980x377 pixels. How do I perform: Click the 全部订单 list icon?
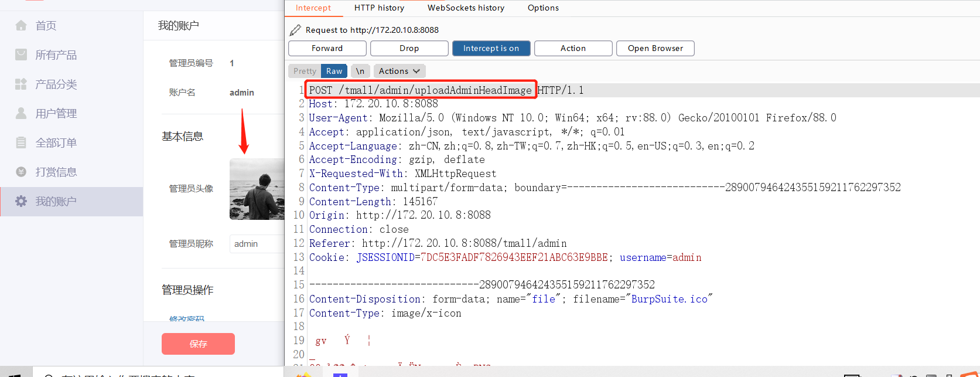(x=21, y=142)
